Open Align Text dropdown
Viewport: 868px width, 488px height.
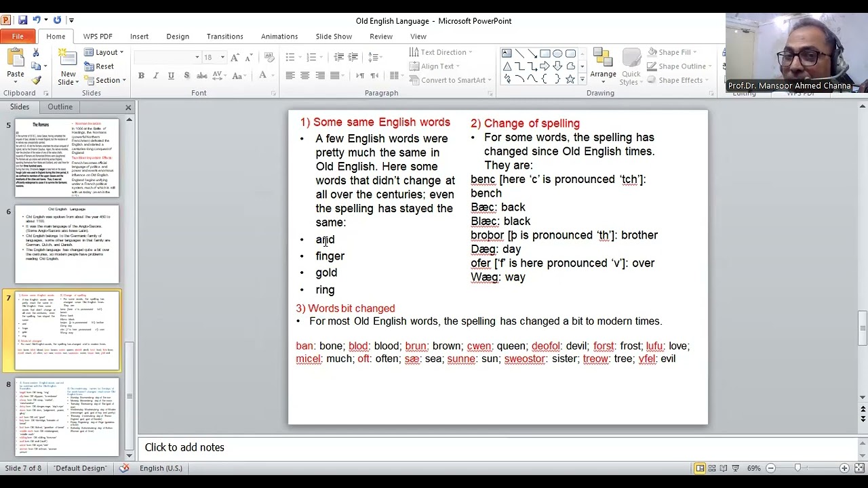pos(435,66)
